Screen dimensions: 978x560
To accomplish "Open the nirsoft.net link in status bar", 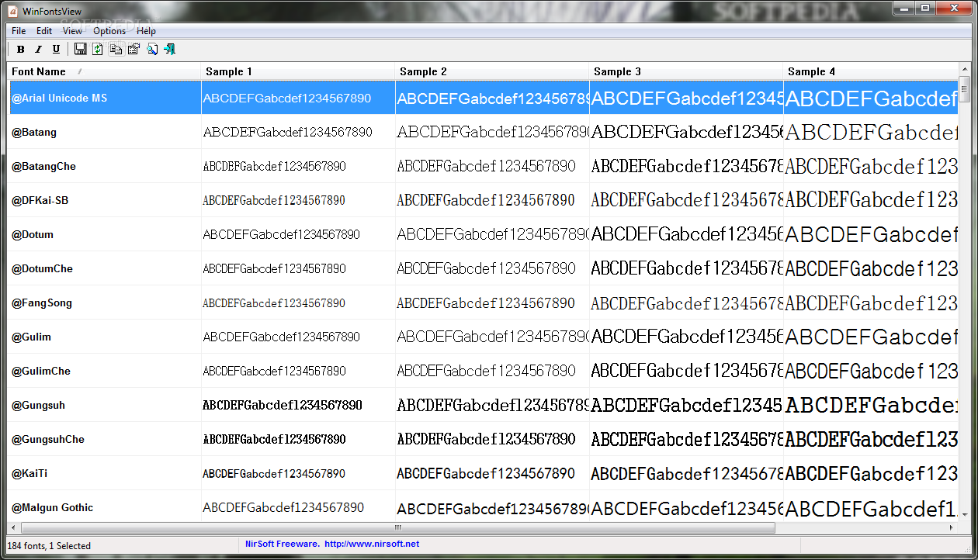I will pos(371,544).
